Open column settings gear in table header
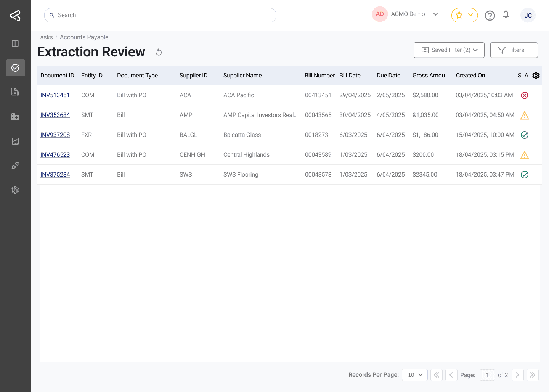 536,76
